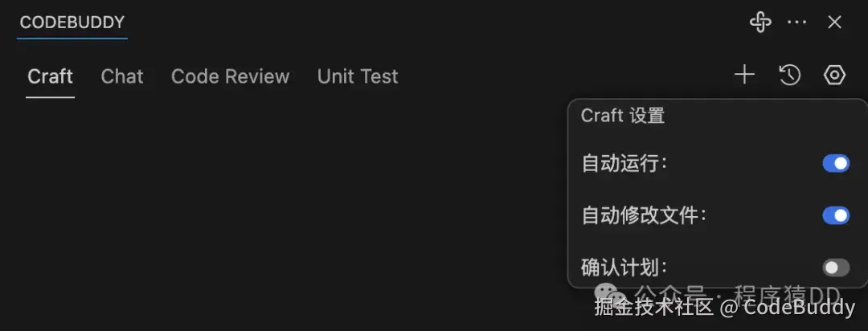Click the hexagon settings icon
Image resolution: width=868 pixels, height=331 pixels.
point(835,76)
